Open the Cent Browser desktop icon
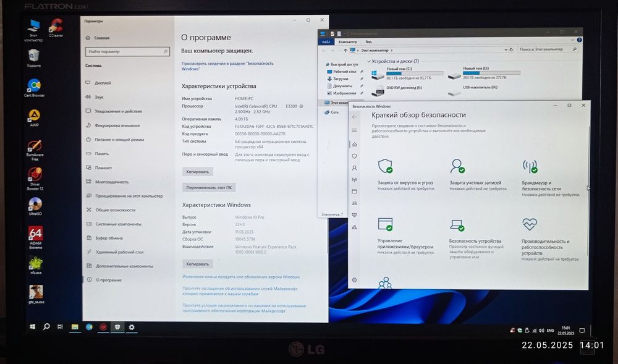618x364 pixels. tap(34, 88)
